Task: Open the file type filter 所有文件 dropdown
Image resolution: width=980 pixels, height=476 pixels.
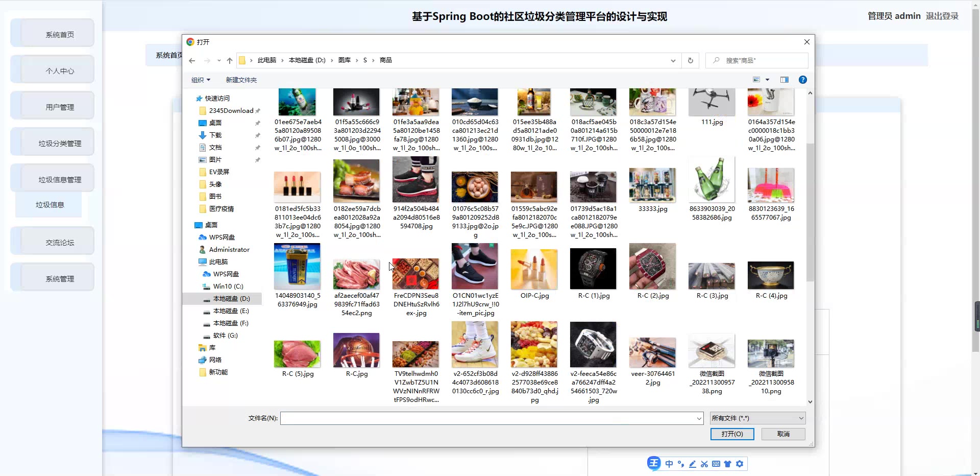Action: pos(757,418)
